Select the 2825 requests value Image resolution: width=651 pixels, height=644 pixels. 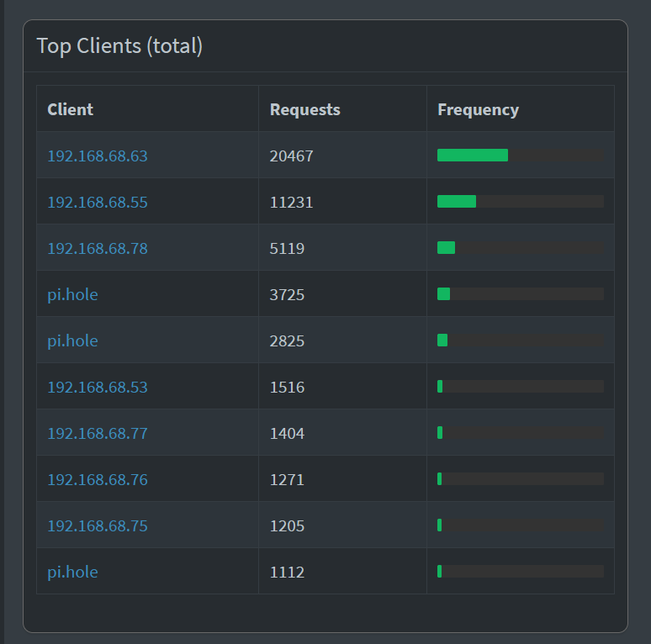pyautogui.click(x=287, y=340)
